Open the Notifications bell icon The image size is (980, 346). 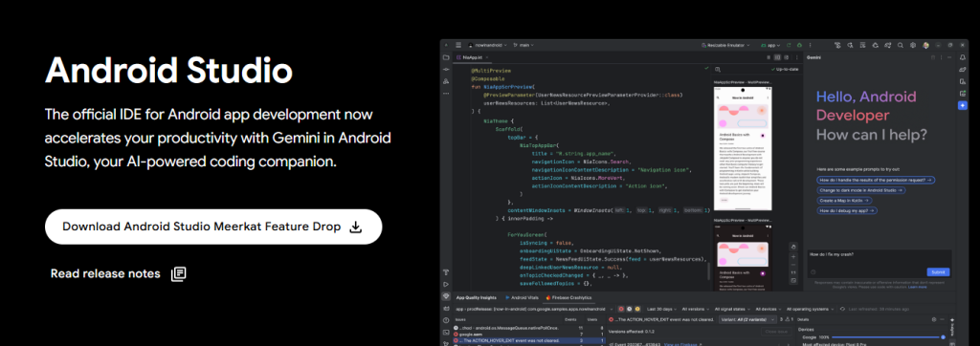pyautogui.click(x=963, y=57)
